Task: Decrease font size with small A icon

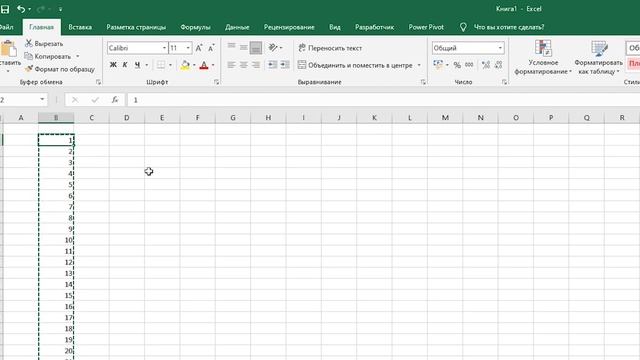Action: (x=211, y=48)
